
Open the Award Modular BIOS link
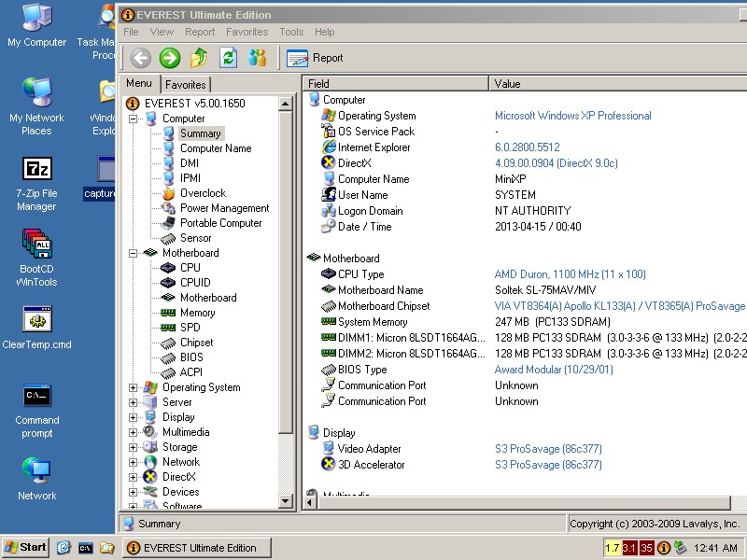click(554, 370)
